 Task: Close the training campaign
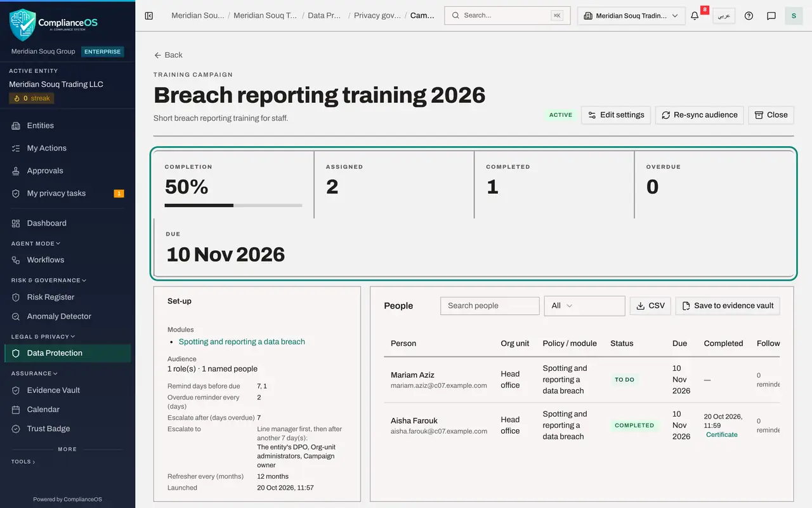[771, 115]
